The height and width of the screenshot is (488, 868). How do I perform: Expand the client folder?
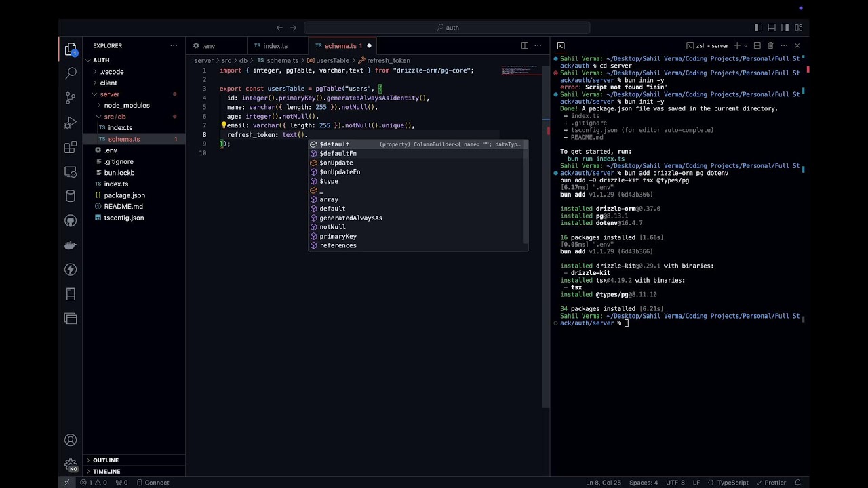coord(134,83)
